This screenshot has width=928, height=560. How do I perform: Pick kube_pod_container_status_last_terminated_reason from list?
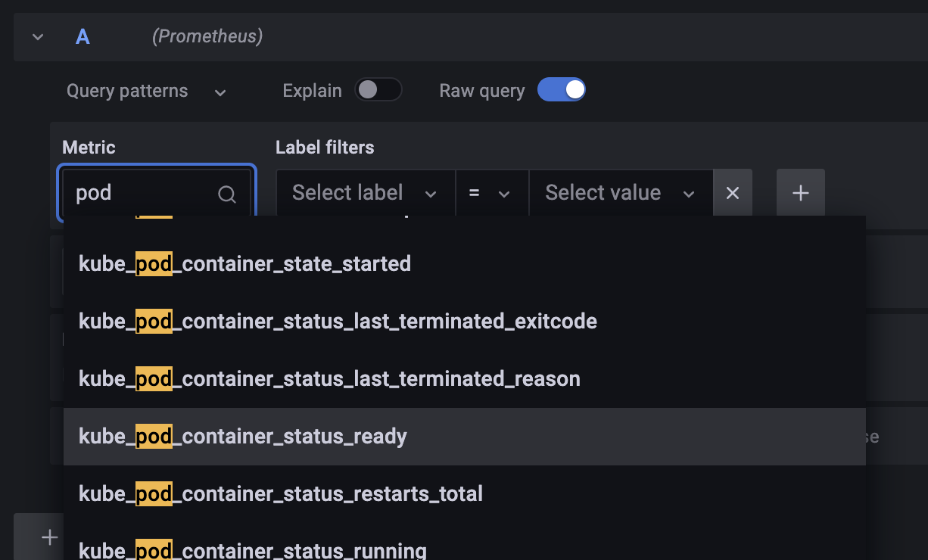[329, 378]
